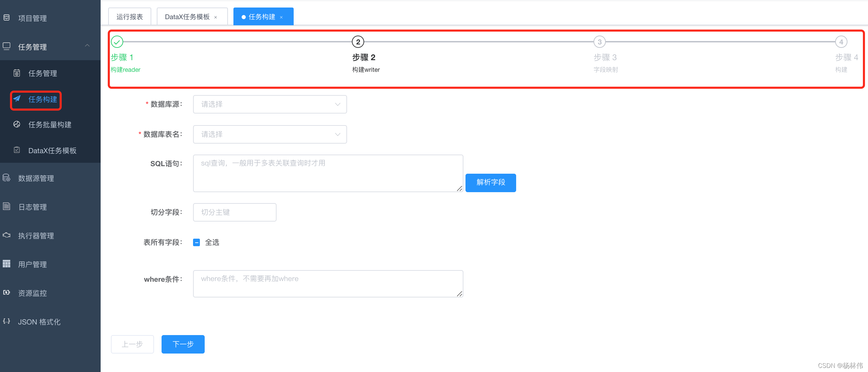868x372 pixels.
Task: Click the 切分主键 input field
Action: (234, 212)
